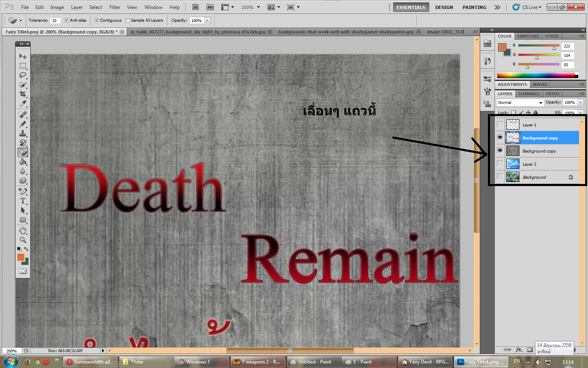The height and width of the screenshot is (368, 588).
Task: Select the Crop tool
Action: (23, 94)
